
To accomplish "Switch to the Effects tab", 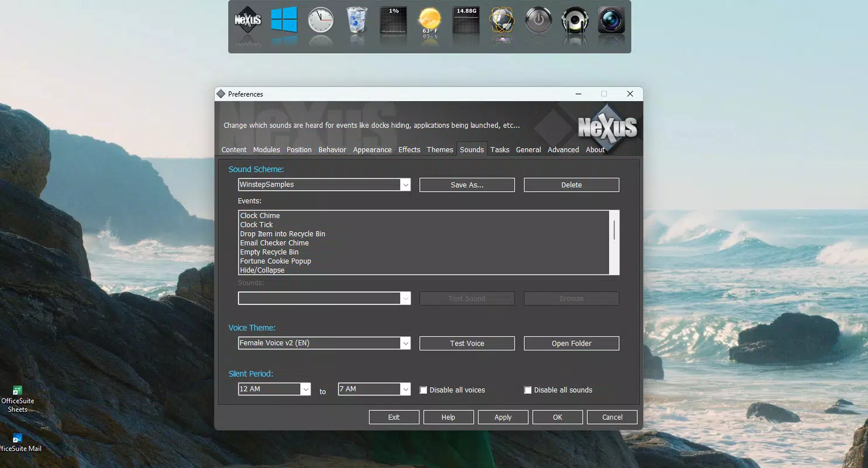I will [409, 150].
